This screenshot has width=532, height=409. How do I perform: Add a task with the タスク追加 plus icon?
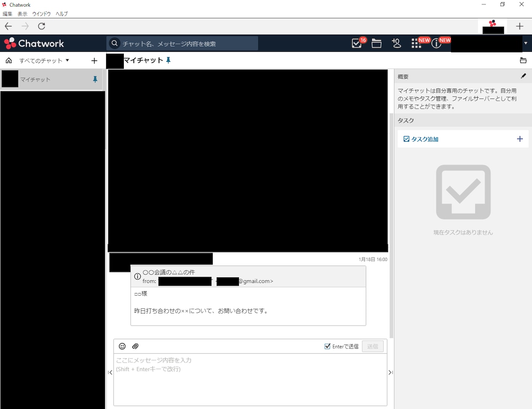519,139
